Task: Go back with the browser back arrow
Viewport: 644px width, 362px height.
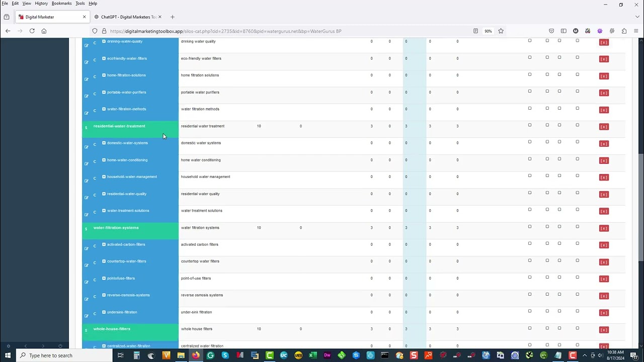Action: pyautogui.click(x=8, y=31)
